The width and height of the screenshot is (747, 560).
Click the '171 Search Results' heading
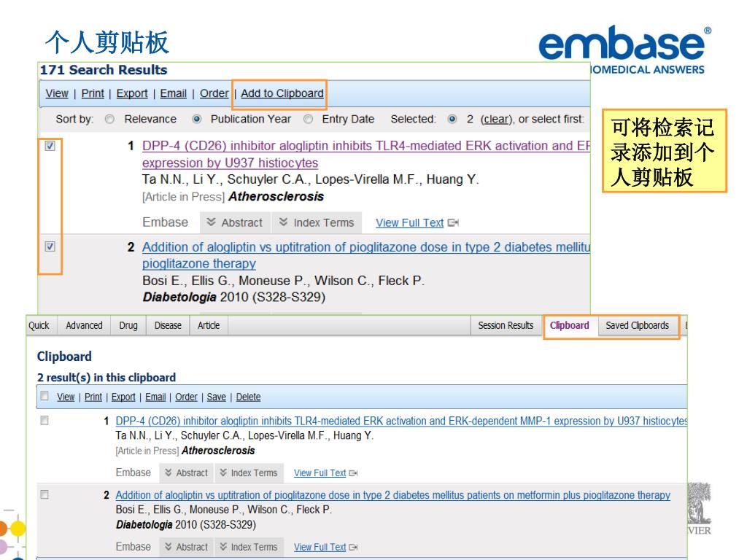[104, 70]
